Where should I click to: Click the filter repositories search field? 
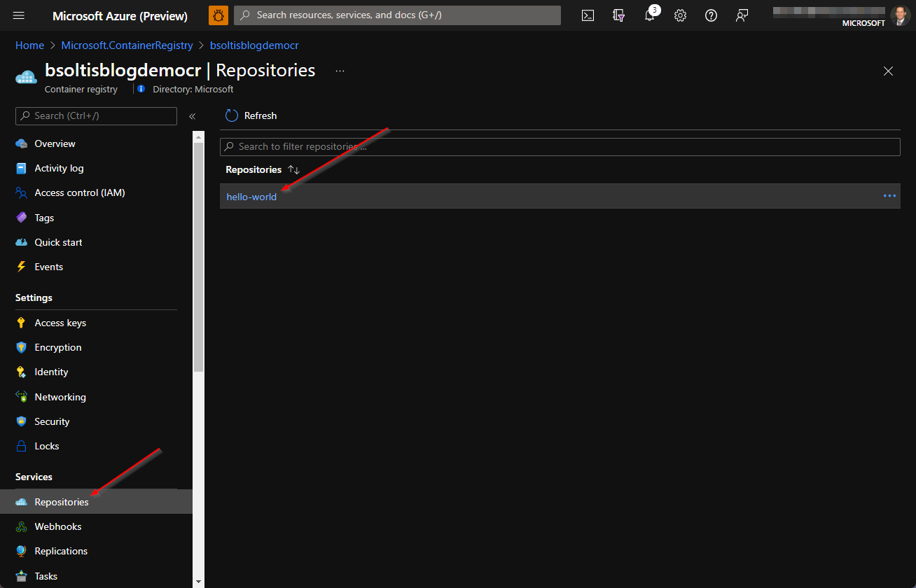tap(560, 146)
